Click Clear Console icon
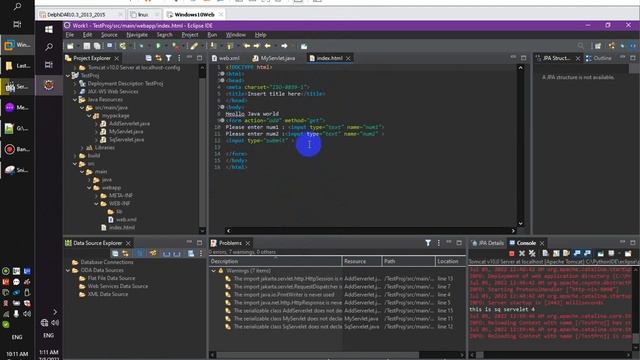640x360 pixels. [546, 253]
